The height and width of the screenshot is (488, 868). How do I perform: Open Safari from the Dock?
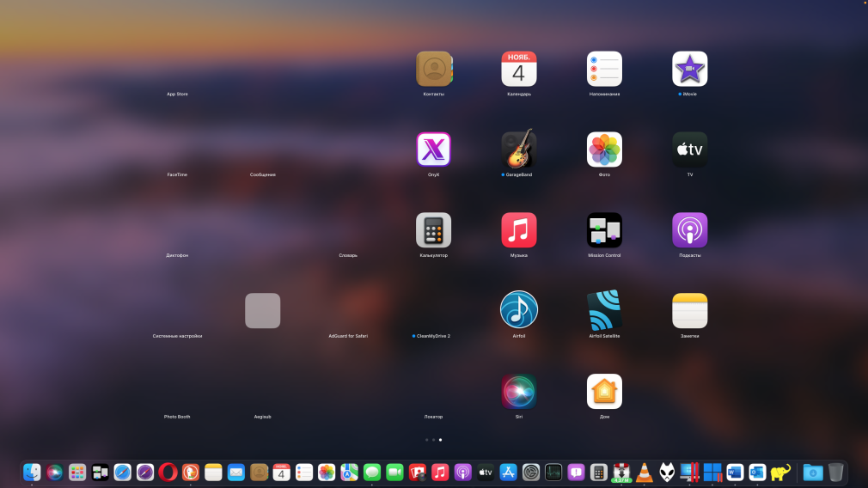pos(122,472)
